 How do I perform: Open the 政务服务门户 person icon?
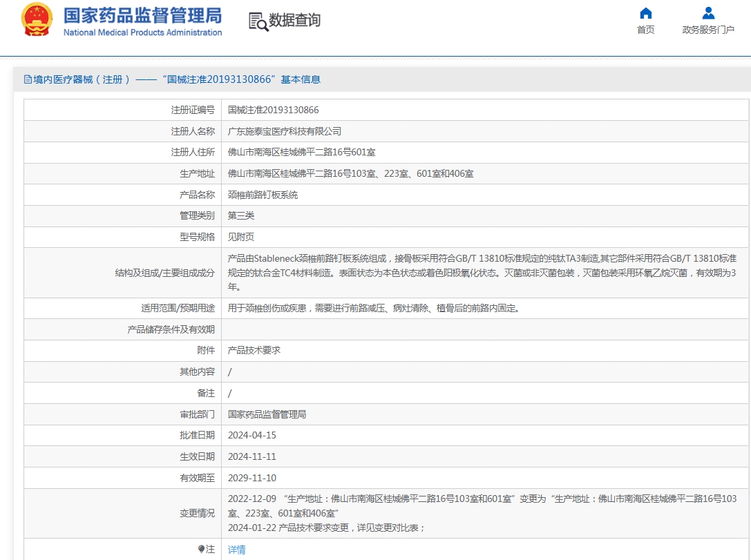point(708,13)
